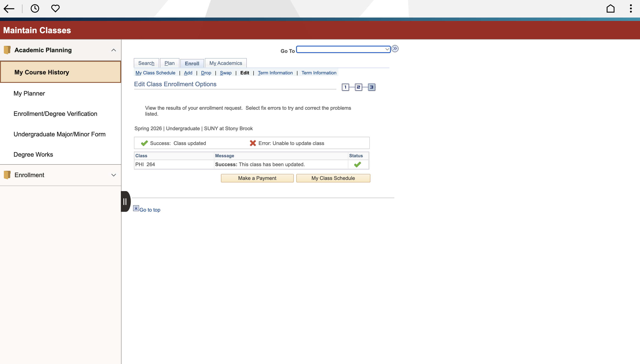Open My Planner in sidebar
Image resolution: width=640 pixels, height=364 pixels.
(x=61, y=93)
